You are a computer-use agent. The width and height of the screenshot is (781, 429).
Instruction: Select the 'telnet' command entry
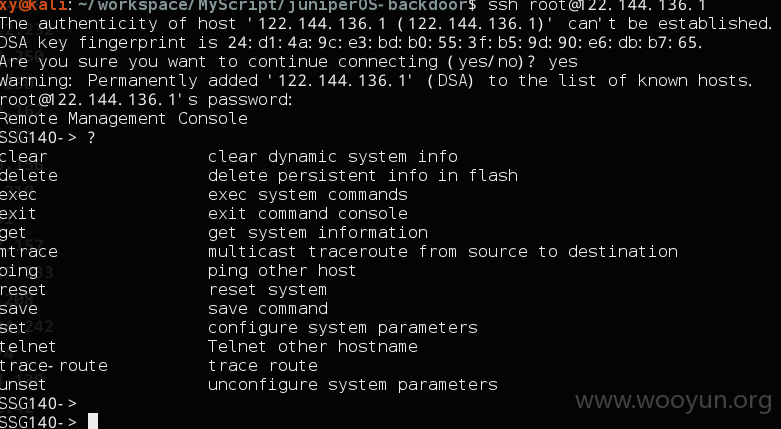point(28,347)
